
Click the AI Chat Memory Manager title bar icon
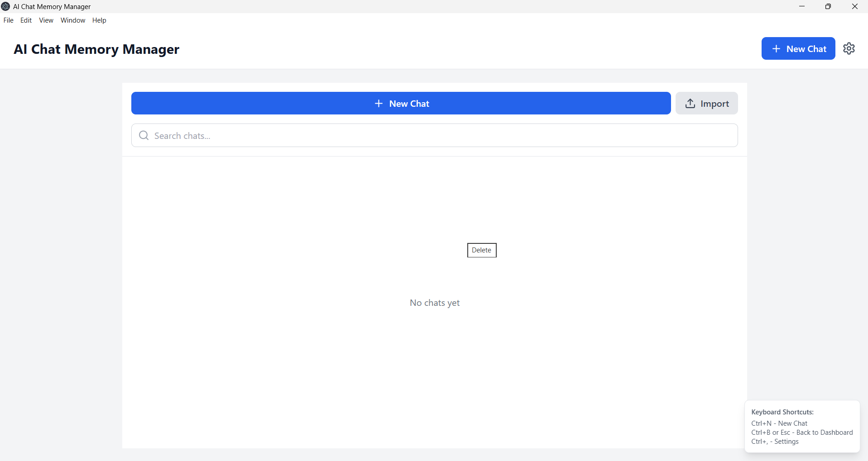[x=5, y=6]
